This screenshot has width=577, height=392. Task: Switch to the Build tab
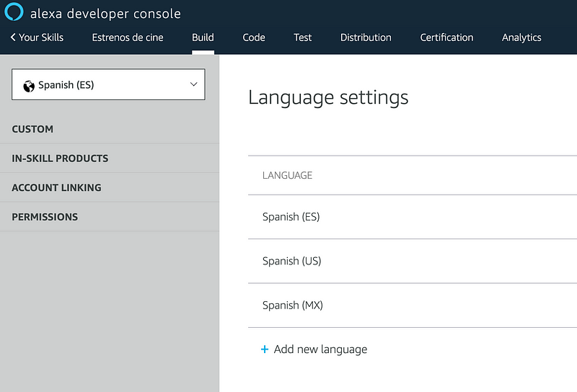tap(203, 37)
